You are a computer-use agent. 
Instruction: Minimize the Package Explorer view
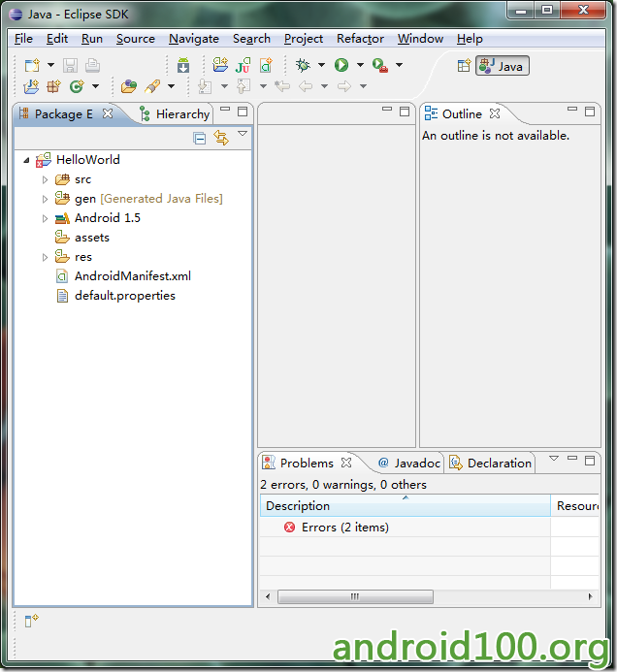pyautogui.click(x=225, y=109)
